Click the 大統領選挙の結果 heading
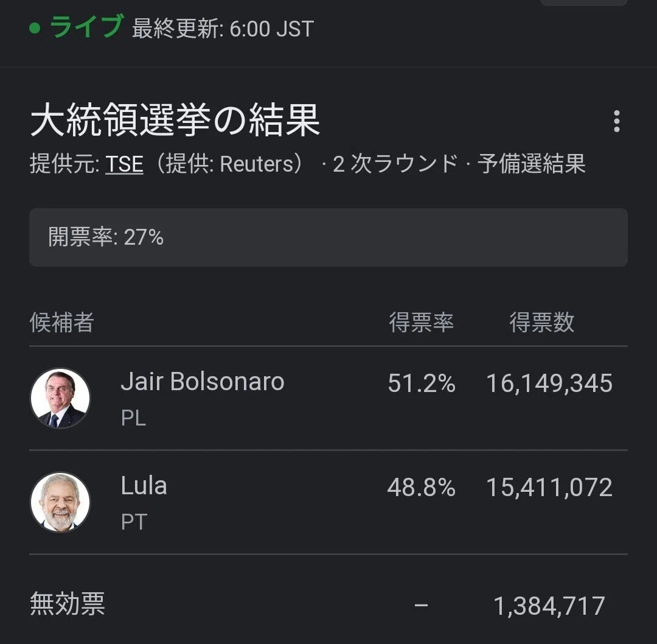The width and height of the screenshot is (657, 644). [x=175, y=120]
